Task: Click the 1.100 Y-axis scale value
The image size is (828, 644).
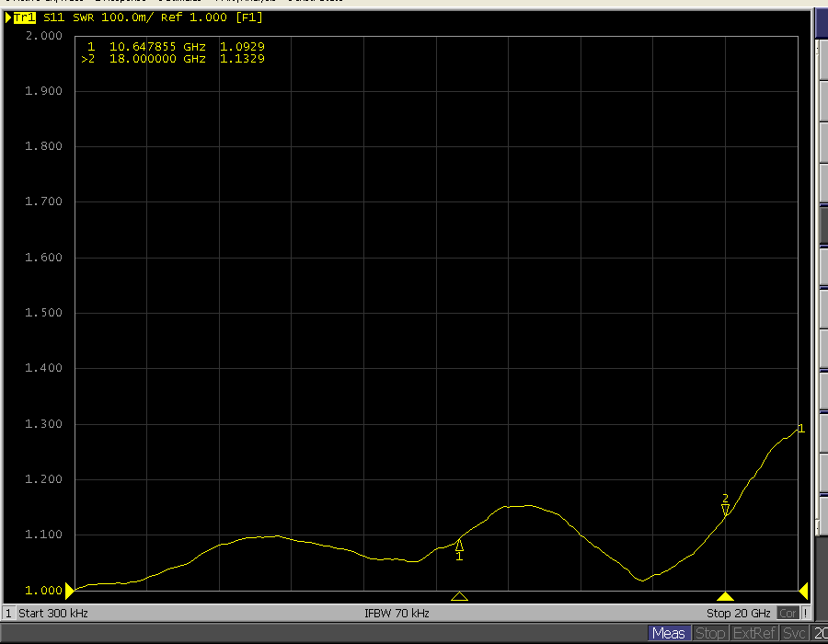Action: 44,535
